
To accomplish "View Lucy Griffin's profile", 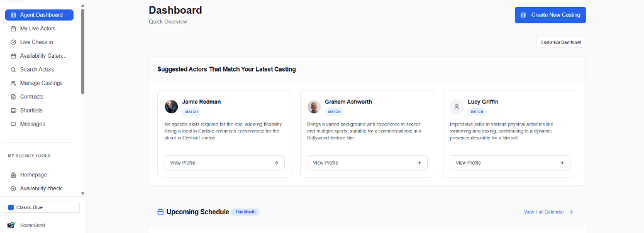I will click(509, 163).
